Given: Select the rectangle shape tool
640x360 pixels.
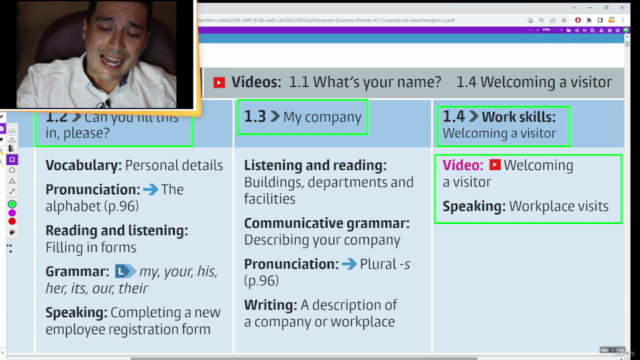Looking at the screenshot, I should pos(12,159).
